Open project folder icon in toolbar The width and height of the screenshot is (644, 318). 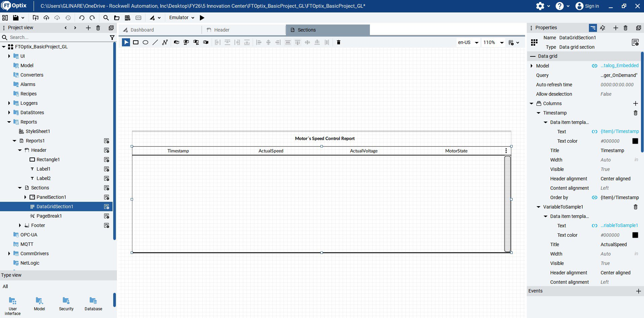117,18
